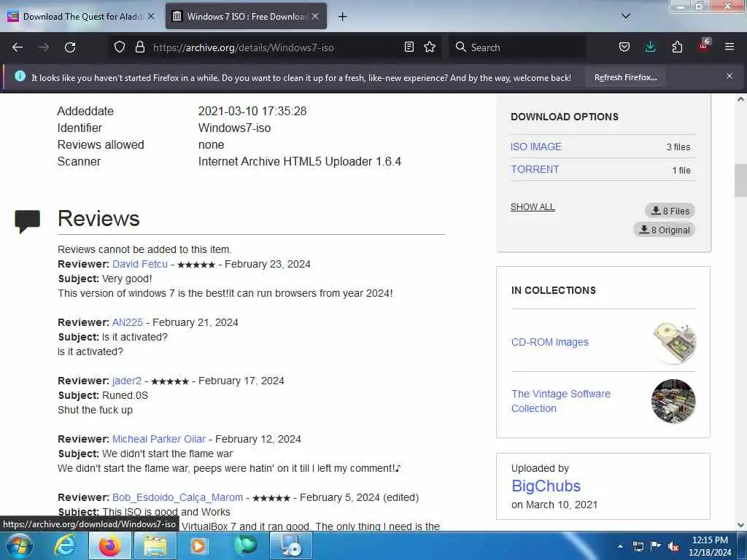Close the Quest for Aladdin tab
The image size is (747, 560).
click(x=151, y=16)
